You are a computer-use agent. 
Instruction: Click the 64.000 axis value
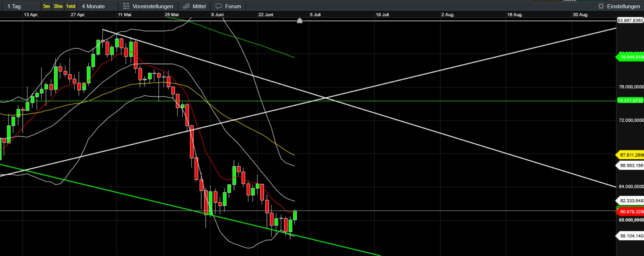(631, 187)
